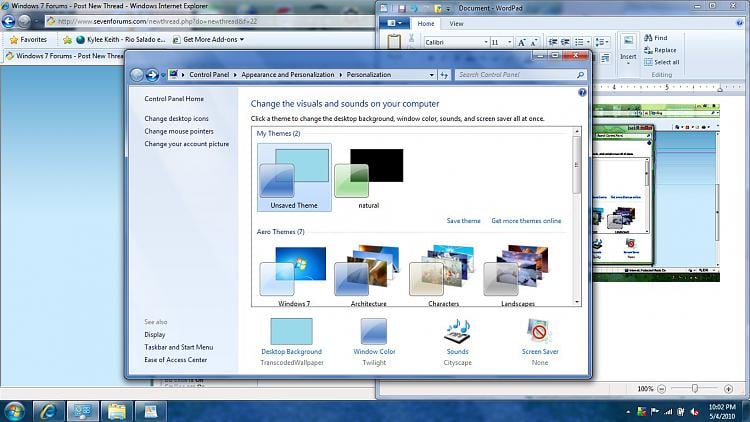Viewport: 750px width, 422px height.
Task: Click Shrink font icon in WordPad
Action: pyautogui.click(x=534, y=43)
